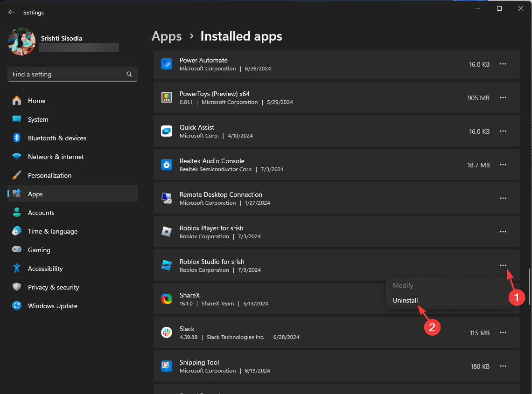The height and width of the screenshot is (394, 532).
Task: Open Privacy & security settings
Action: [53, 287]
